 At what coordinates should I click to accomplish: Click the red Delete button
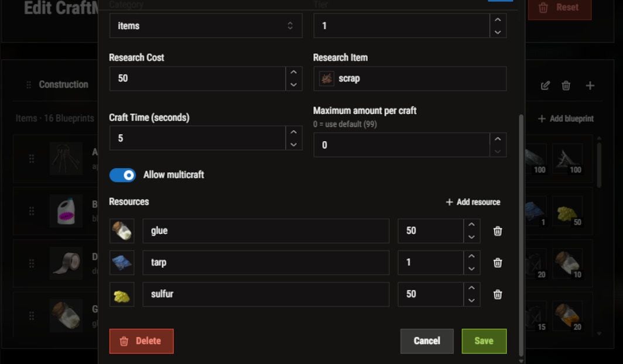tap(142, 341)
